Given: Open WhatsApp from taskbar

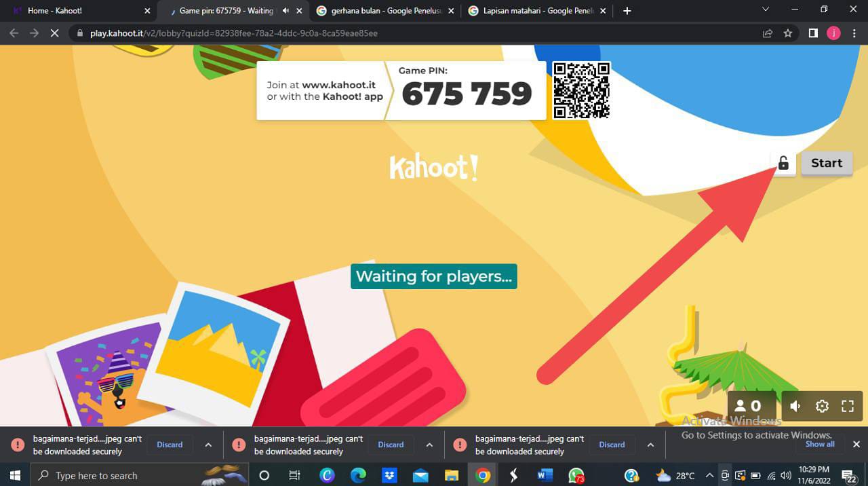Looking at the screenshot, I should pyautogui.click(x=576, y=475).
